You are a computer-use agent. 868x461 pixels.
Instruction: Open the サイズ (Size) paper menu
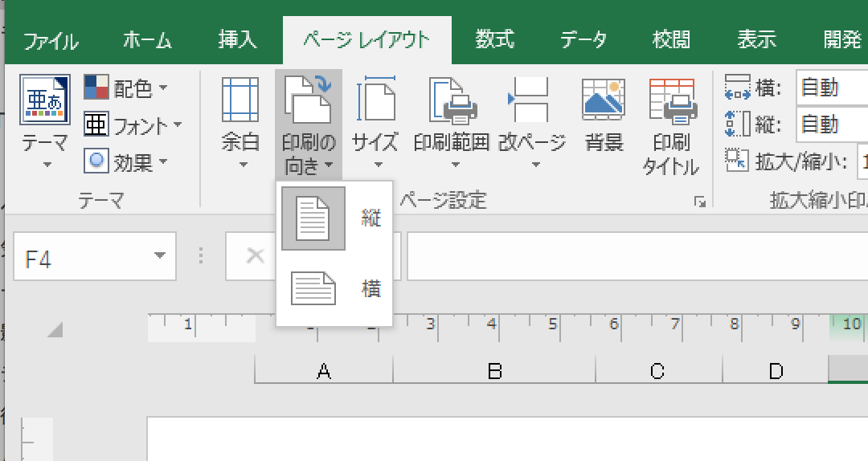point(375,120)
